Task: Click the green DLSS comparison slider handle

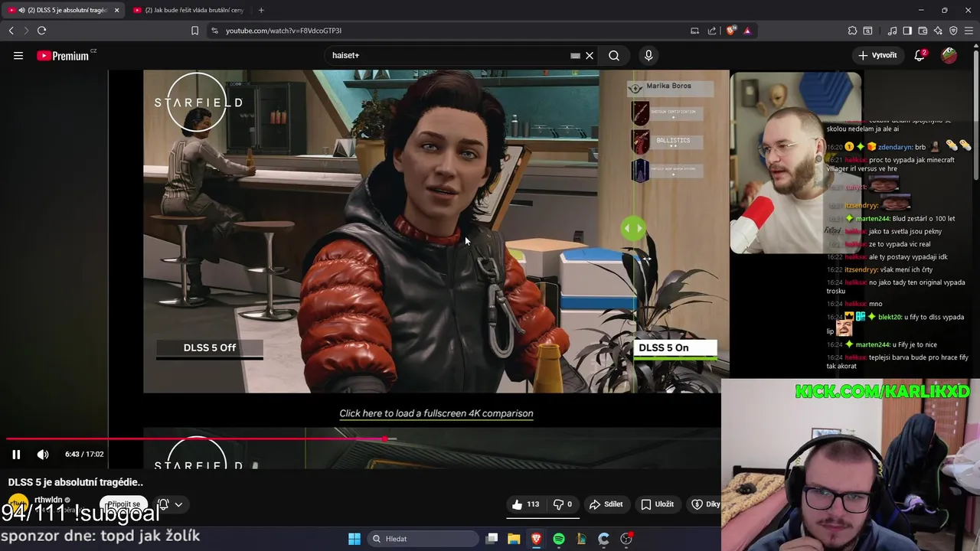Action: (633, 228)
